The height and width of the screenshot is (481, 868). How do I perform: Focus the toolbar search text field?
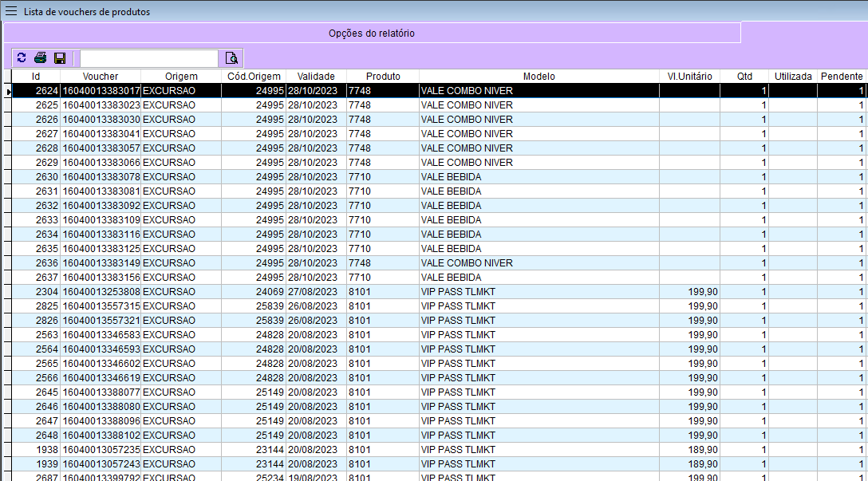(148, 58)
